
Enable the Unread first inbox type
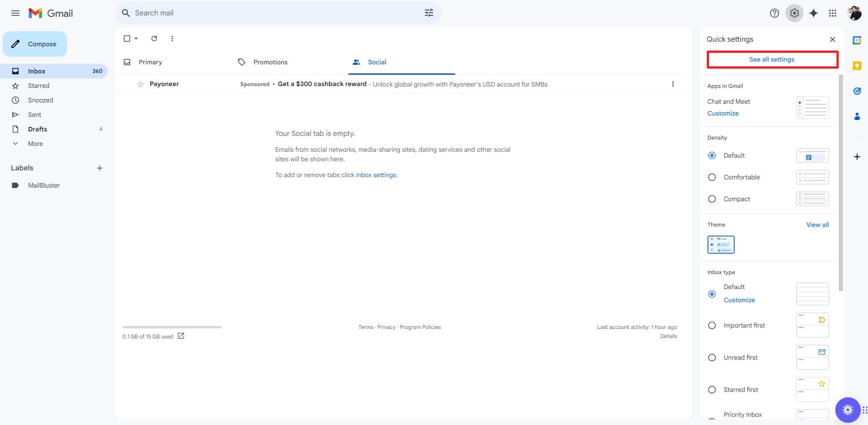point(712,357)
